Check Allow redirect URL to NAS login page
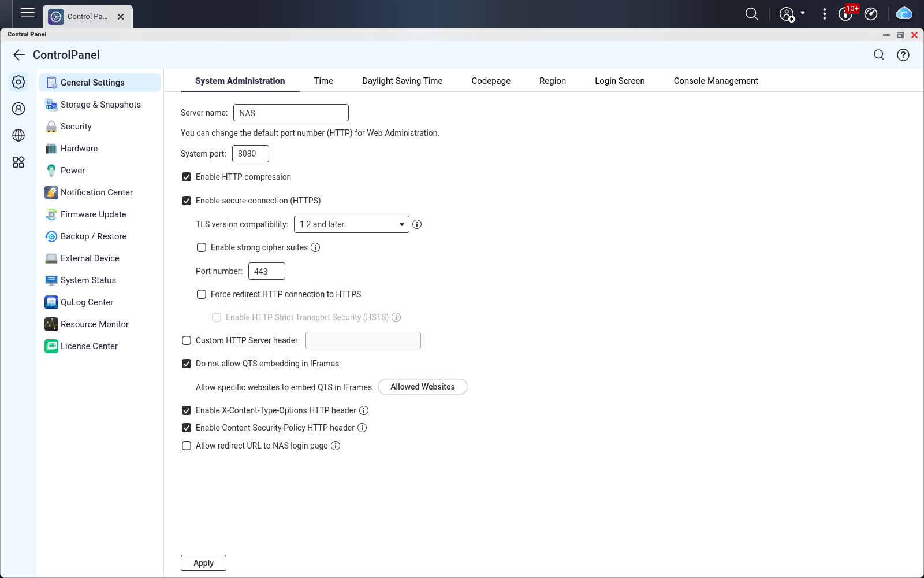 pyautogui.click(x=187, y=446)
